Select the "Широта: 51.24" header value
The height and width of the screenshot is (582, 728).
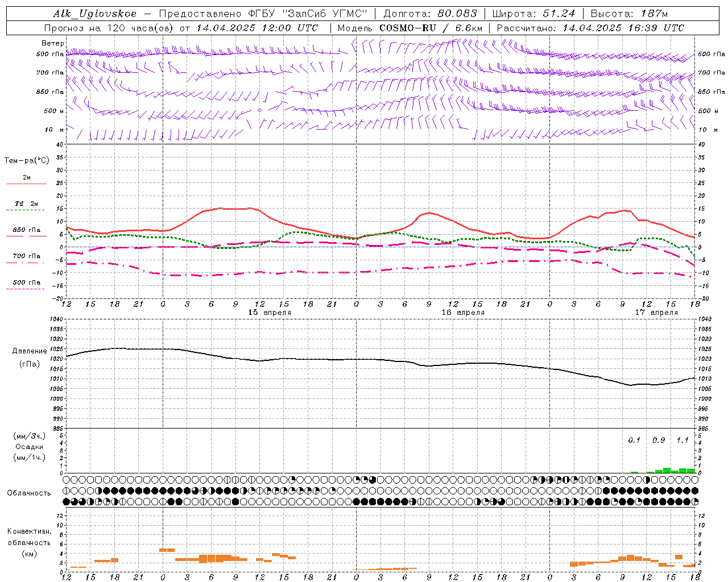(x=533, y=14)
